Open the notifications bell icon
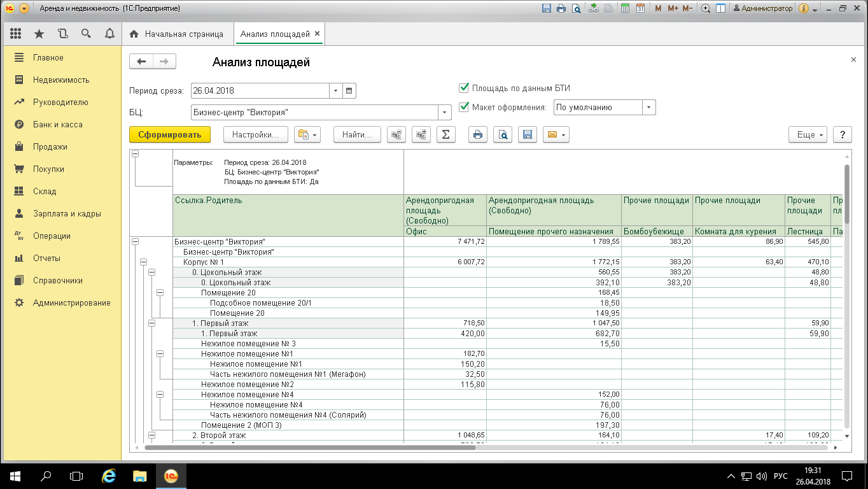The image size is (868, 489). (109, 34)
